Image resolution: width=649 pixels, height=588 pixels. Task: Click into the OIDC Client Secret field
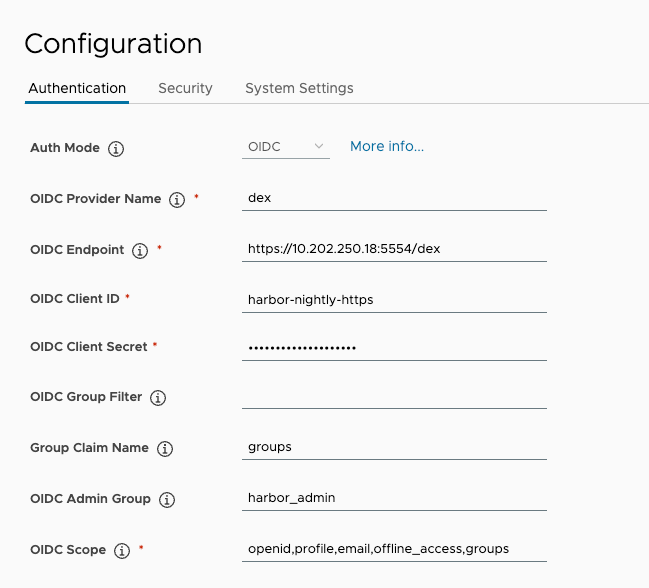tap(394, 348)
